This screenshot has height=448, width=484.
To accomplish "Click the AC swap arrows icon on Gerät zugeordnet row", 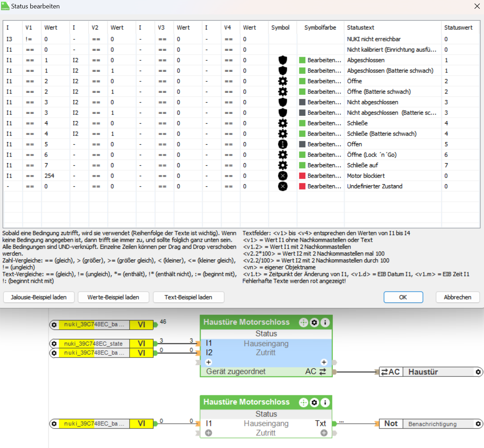I will (322, 372).
